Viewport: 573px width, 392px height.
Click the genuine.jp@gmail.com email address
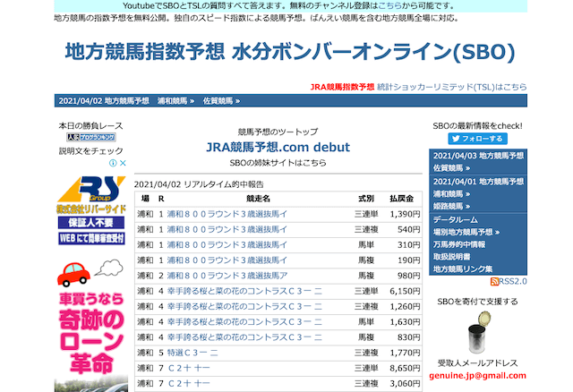tap(477, 376)
